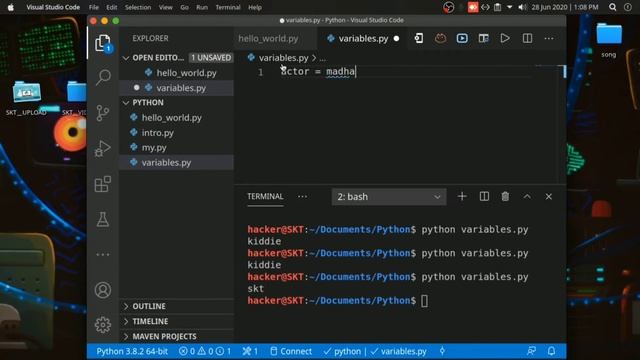Screen dimensions: 640x360
Task: Open the Explorer view in activity bar
Action: click(102, 42)
